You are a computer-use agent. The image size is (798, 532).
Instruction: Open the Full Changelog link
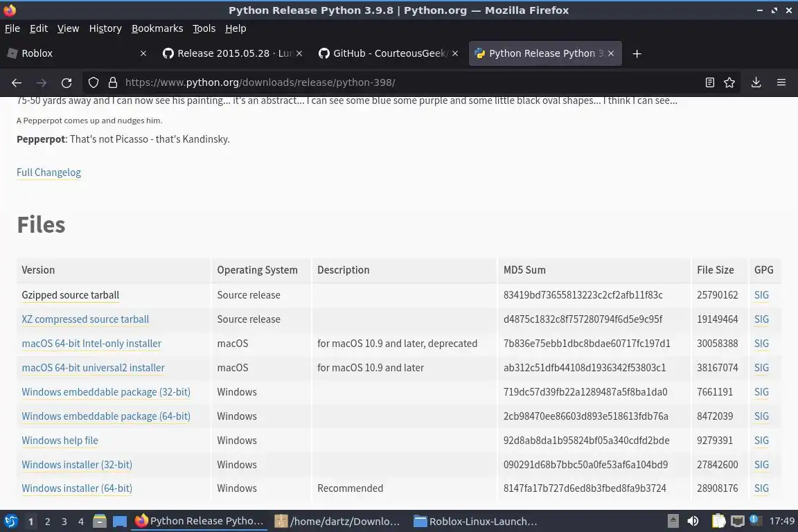point(49,172)
